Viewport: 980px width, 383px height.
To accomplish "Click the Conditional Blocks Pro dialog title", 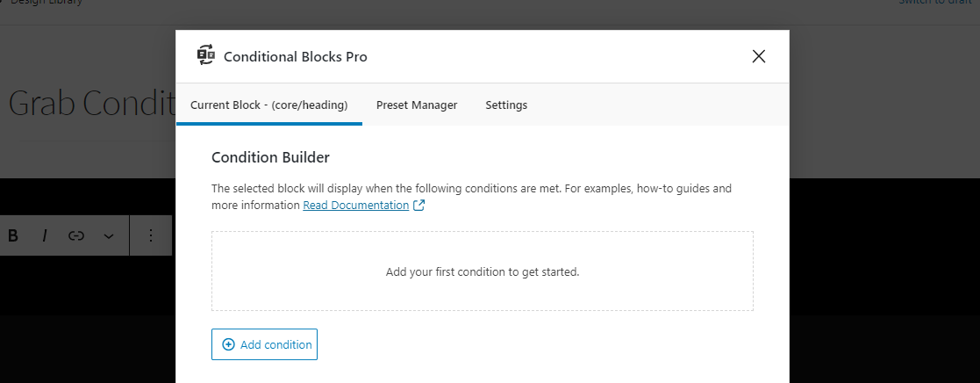I will 296,56.
